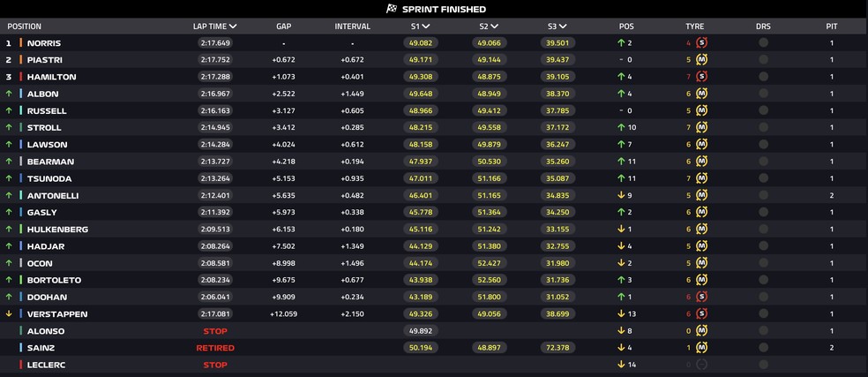The height and width of the screenshot is (377, 868).
Task: Click the soft tyre icon in Norris's row
Action: point(702,42)
